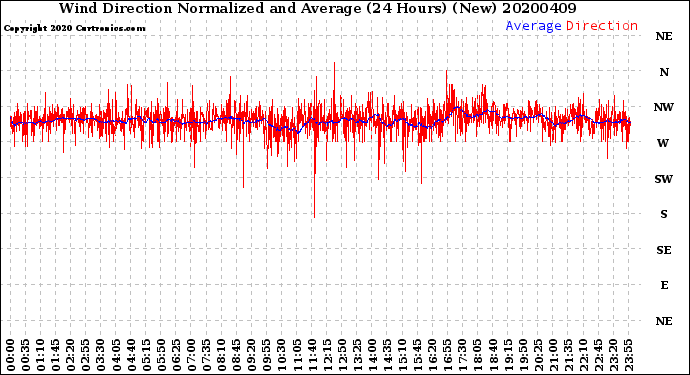This screenshot has width=690, height=375.
Task: Click the 14:00 time axis label
Action: tap(373, 355)
